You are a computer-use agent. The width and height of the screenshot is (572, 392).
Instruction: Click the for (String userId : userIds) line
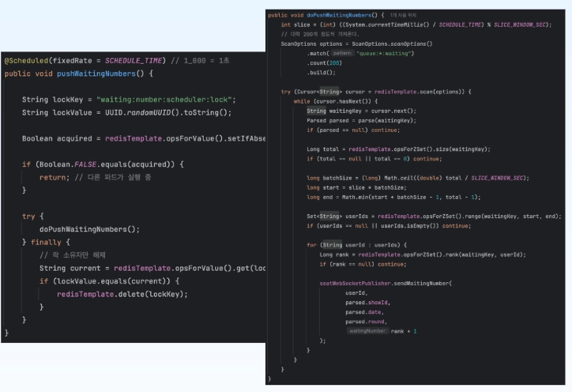click(356, 245)
